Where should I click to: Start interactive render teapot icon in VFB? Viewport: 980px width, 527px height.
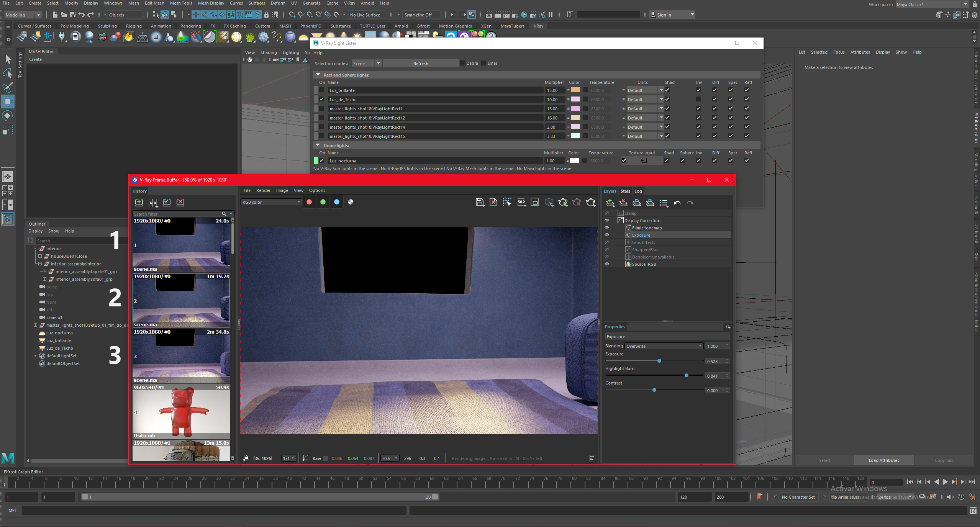tap(563, 202)
